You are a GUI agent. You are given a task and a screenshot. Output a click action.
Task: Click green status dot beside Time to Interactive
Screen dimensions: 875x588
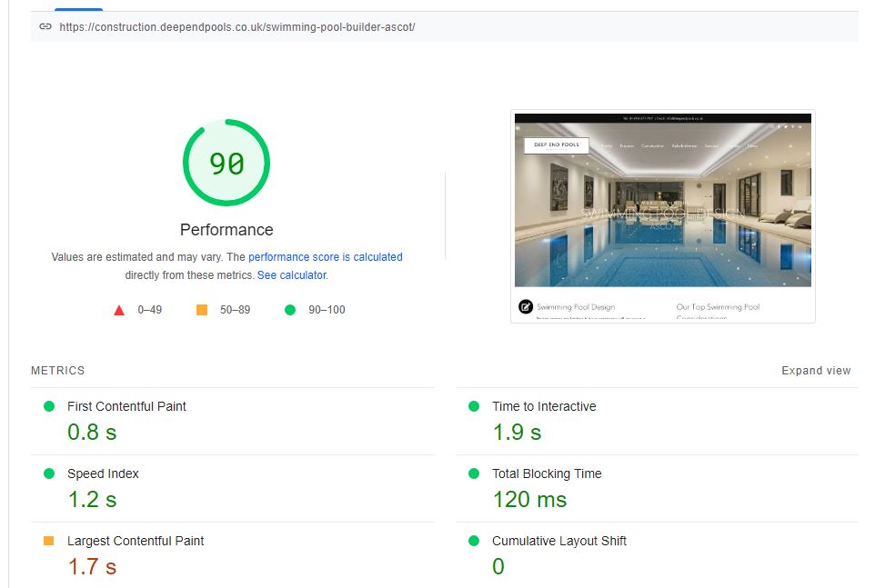pos(474,406)
